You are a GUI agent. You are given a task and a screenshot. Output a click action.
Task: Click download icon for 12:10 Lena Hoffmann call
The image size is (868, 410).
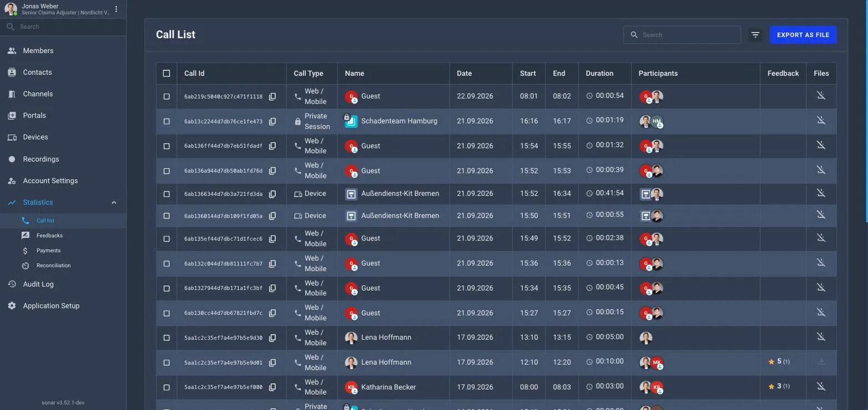(x=821, y=362)
